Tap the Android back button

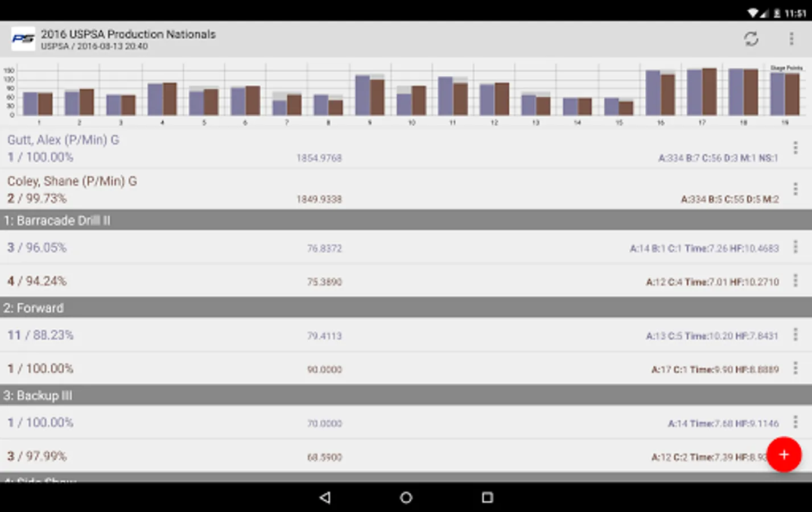click(325, 498)
